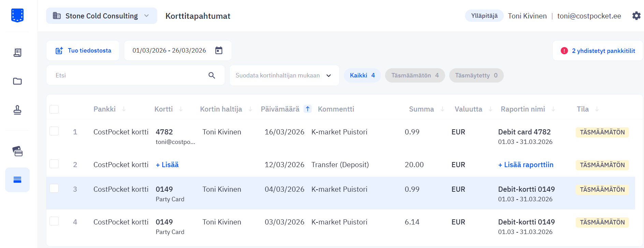This screenshot has width=644, height=248.
Task: Open Suodata kortinhaltijan mukaan dropdown
Action: (284, 75)
